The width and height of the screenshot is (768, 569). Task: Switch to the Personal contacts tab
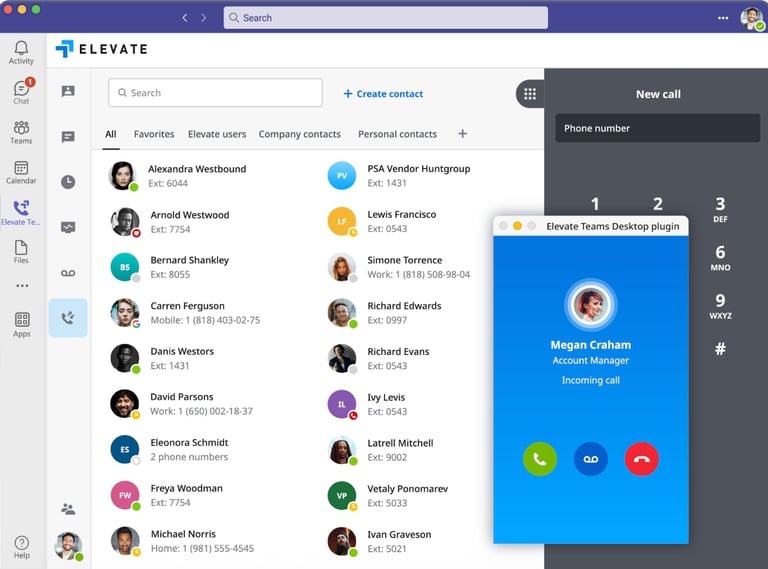click(397, 134)
